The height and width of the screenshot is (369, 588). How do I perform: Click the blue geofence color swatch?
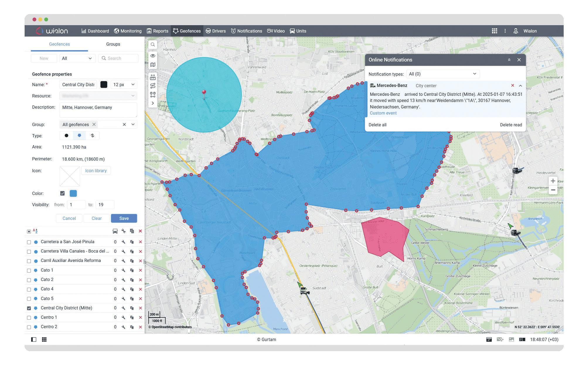pos(73,194)
